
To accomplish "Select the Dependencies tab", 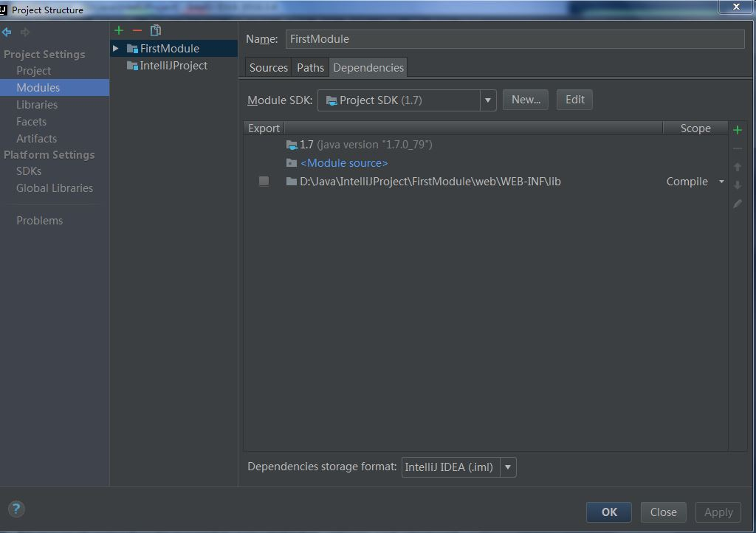I will 368,67.
